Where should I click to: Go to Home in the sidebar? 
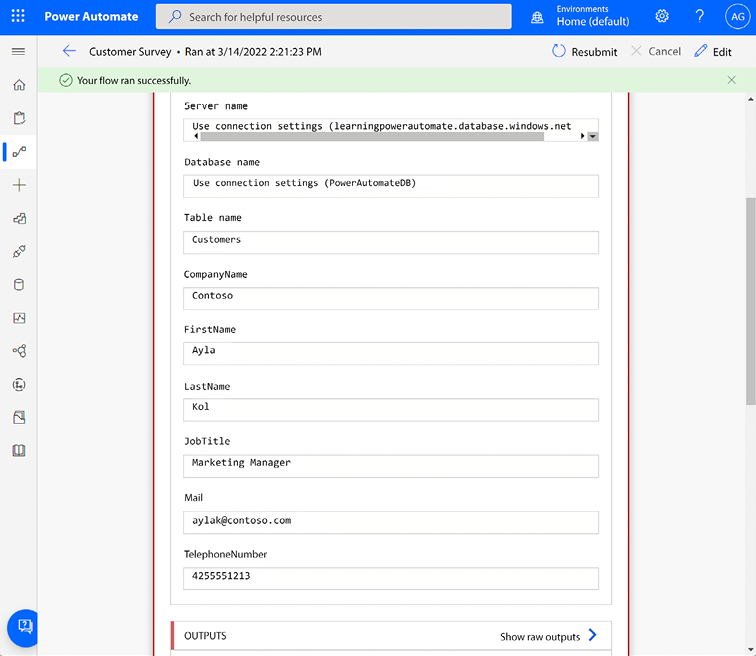point(19,85)
